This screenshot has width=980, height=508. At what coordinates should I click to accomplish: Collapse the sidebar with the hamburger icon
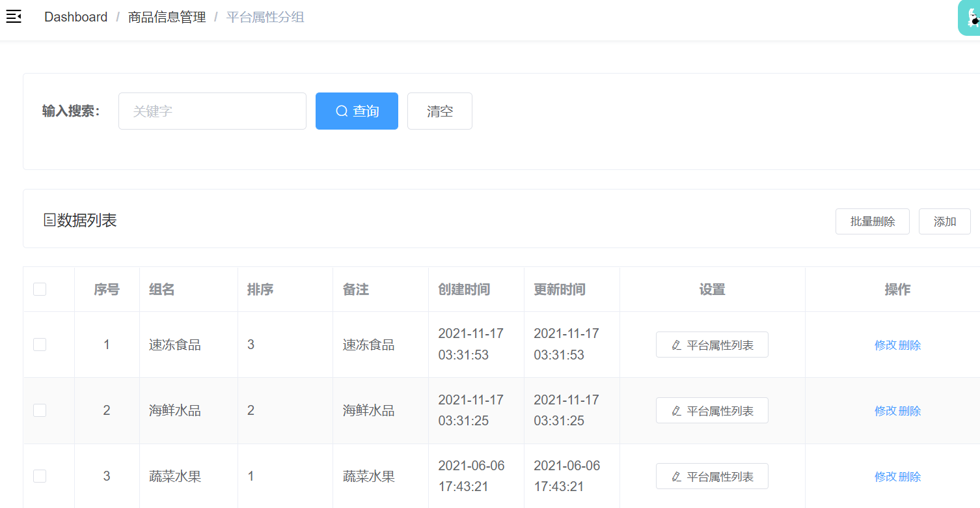(x=14, y=17)
